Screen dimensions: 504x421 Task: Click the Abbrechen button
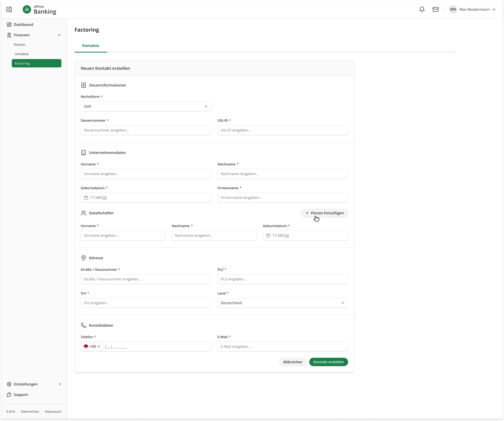point(292,362)
